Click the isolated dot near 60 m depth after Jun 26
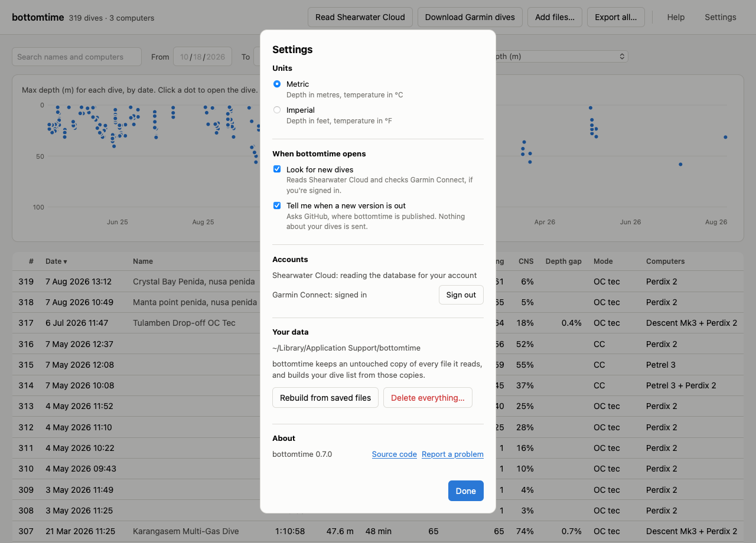756x543 pixels. coord(680,164)
